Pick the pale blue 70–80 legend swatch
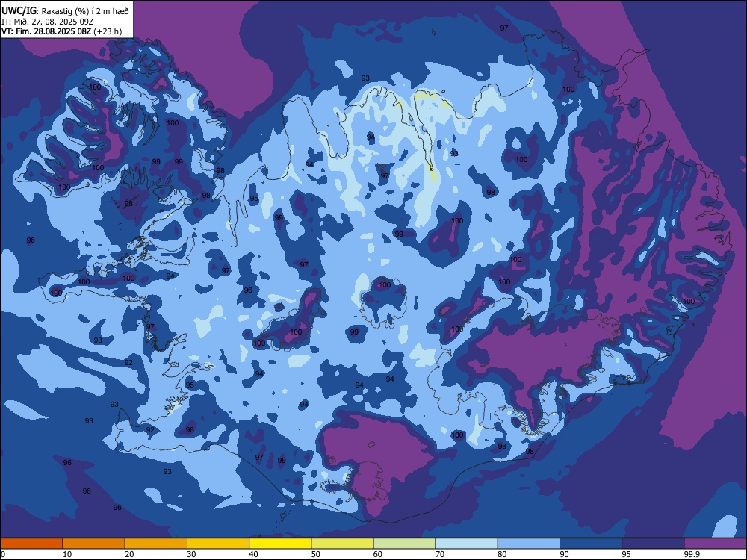The height and width of the screenshot is (560, 747). (467, 544)
